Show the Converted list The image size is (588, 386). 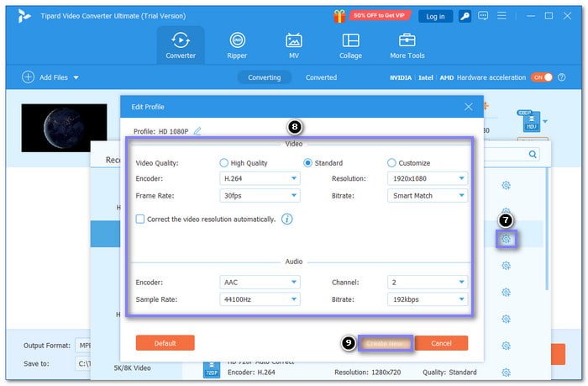click(x=321, y=77)
